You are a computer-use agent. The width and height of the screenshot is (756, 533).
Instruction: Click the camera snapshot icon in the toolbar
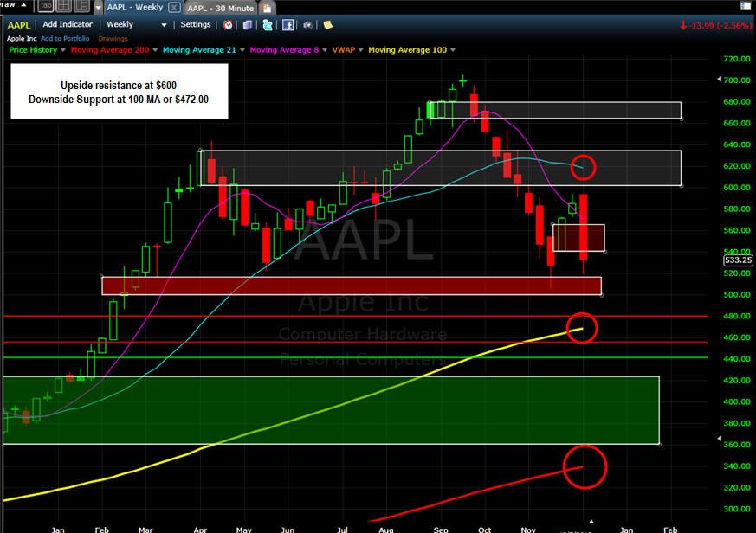pos(307,25)
